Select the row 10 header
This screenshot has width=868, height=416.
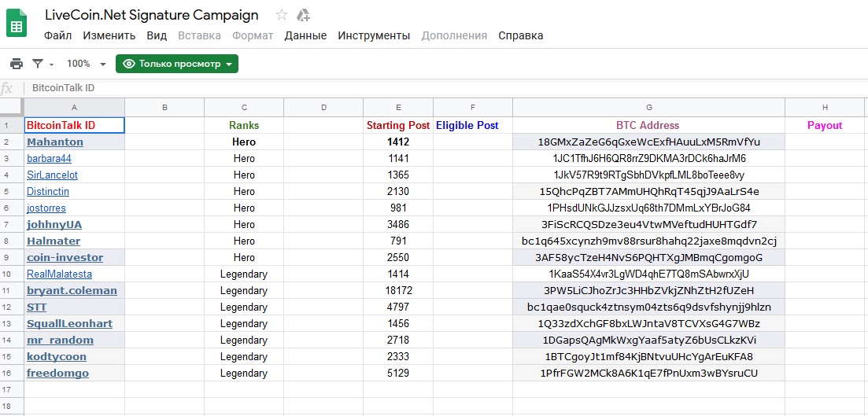click(12, 274)
